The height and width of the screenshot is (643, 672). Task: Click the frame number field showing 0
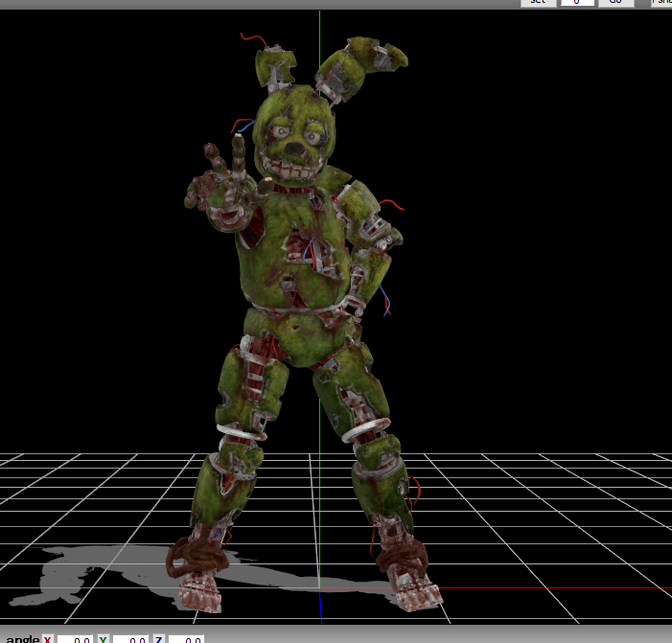coord(577,2)
